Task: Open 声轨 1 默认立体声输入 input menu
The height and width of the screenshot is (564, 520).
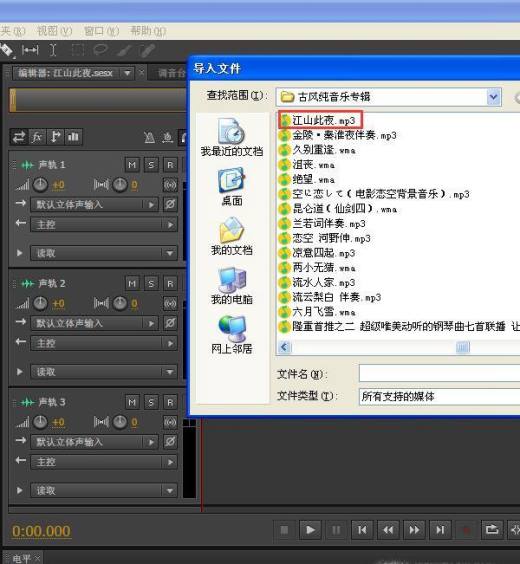Action: tap(95, 205)
